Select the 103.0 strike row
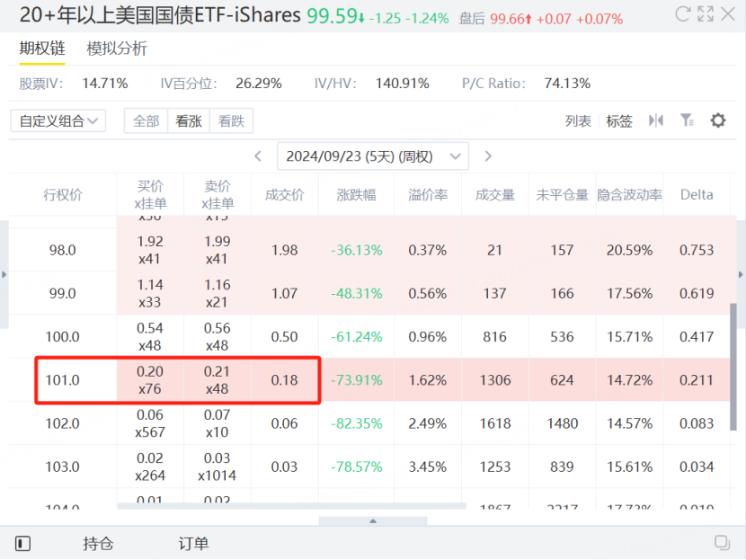 point(369,467)
